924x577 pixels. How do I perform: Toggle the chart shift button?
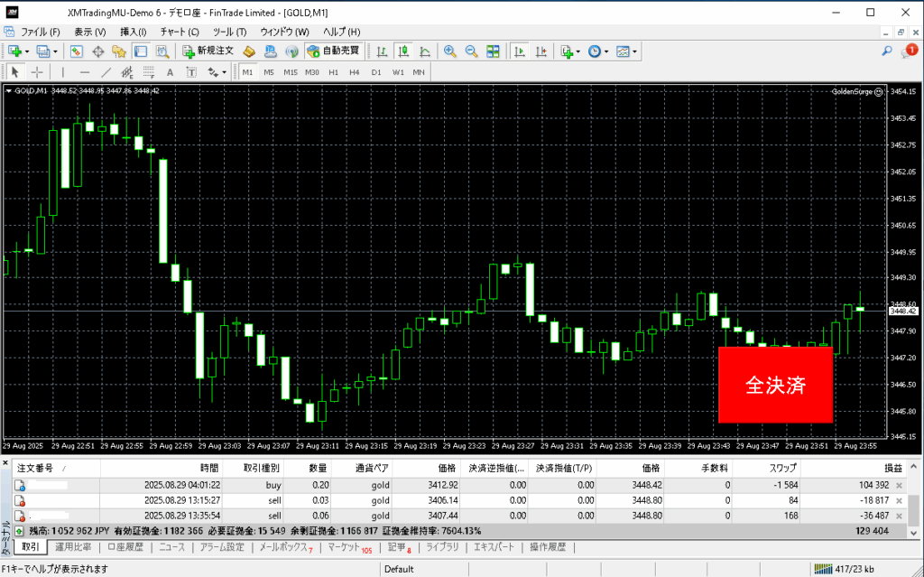[x=540, y=51]
